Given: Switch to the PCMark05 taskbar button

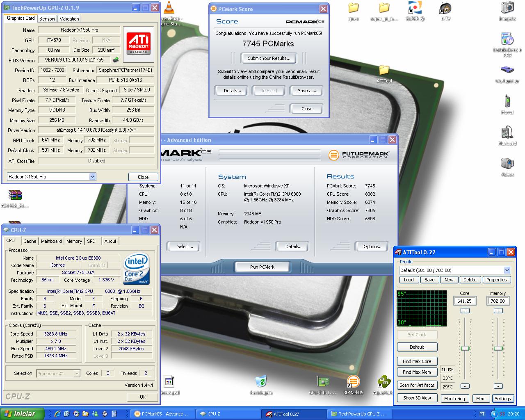Looking at the screenshot, I should (163, 414).
